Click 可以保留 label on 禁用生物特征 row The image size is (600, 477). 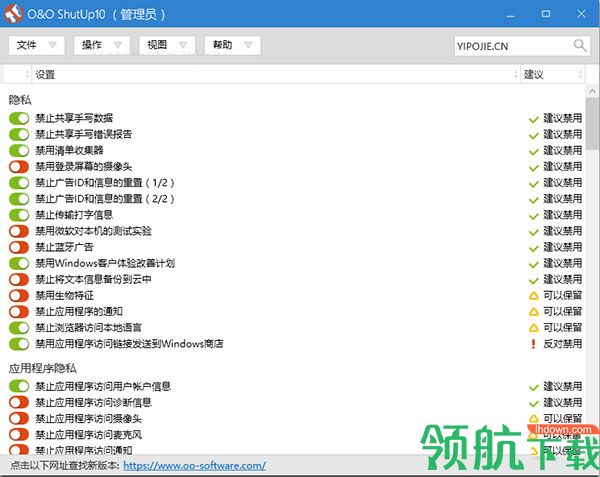click(x=562, y=295)
